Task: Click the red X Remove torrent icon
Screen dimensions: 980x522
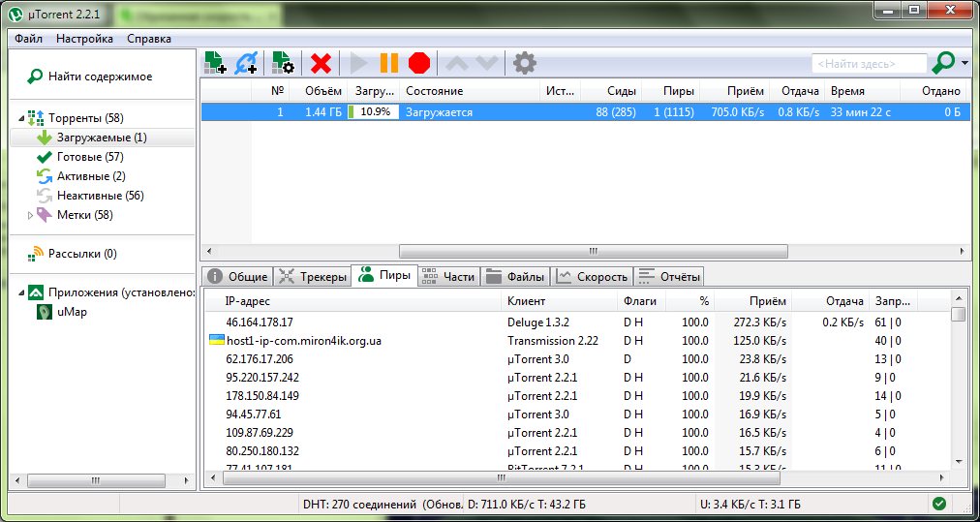Action: click(x=321, y=63)
